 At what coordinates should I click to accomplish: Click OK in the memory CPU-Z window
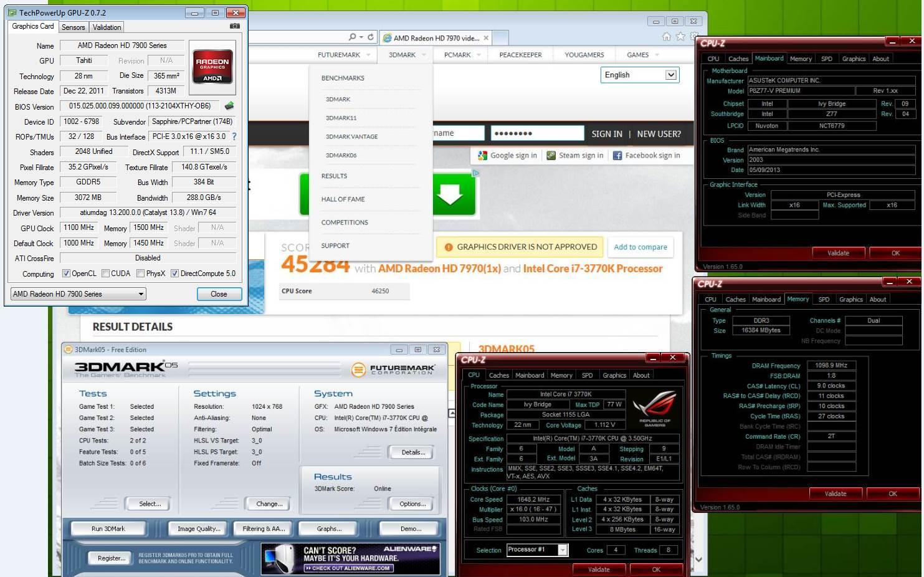click(x=892, y=494)
